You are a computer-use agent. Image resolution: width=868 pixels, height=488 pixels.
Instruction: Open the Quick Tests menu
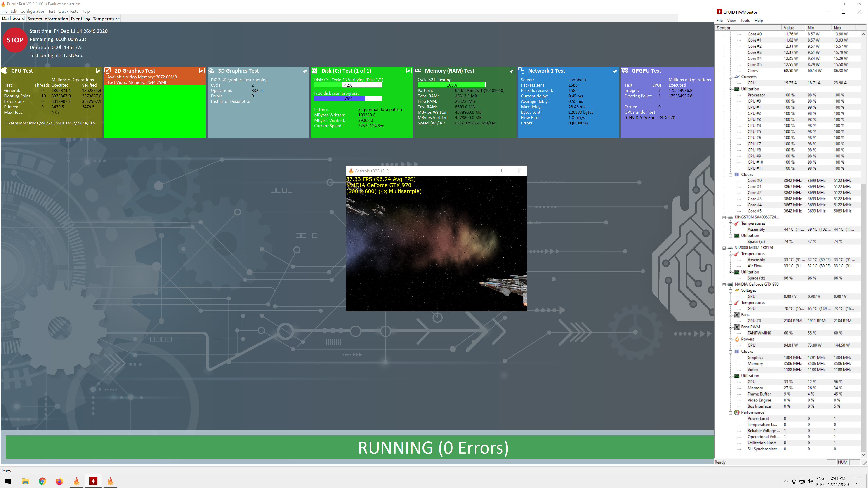[68, 11]
